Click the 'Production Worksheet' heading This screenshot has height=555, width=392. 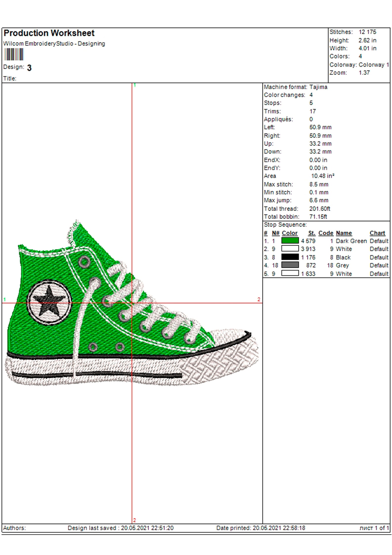point(49,33)
